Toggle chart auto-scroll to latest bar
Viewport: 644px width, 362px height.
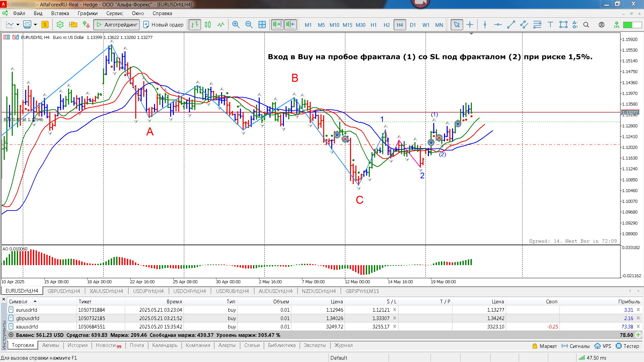277,25
